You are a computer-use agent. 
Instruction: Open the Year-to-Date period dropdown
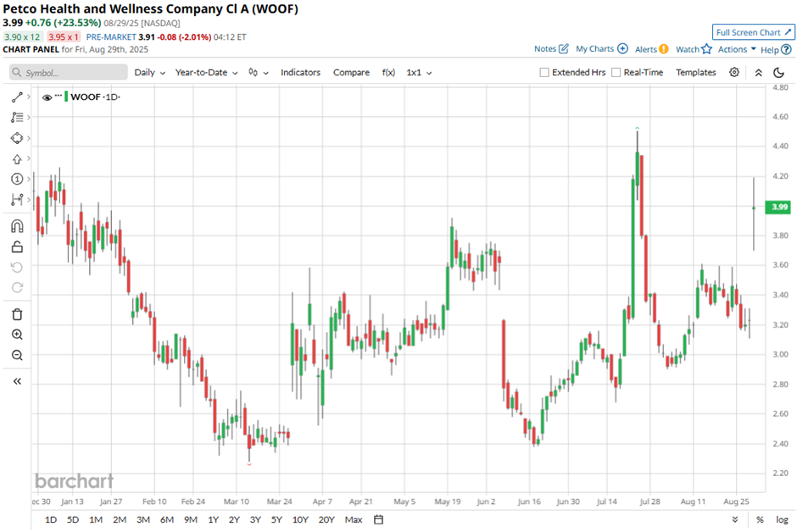click(x=206, y=73)
